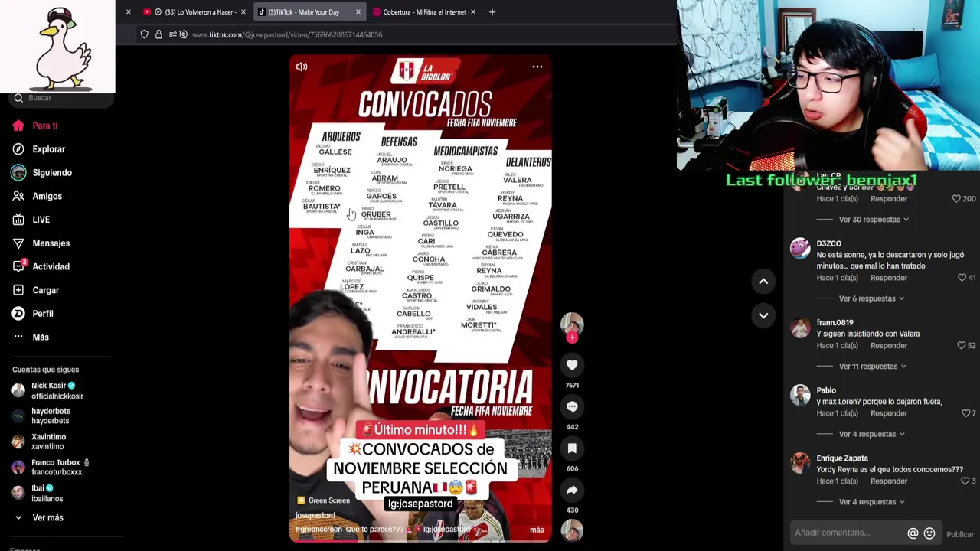
Task: Open the emoji picker in comment box
Action: point(929,533)
